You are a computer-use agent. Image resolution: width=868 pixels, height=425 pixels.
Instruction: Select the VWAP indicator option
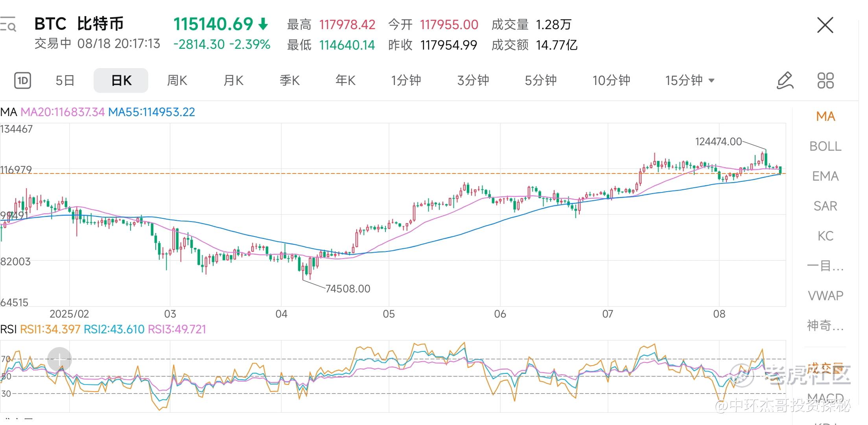click(825, 296)
